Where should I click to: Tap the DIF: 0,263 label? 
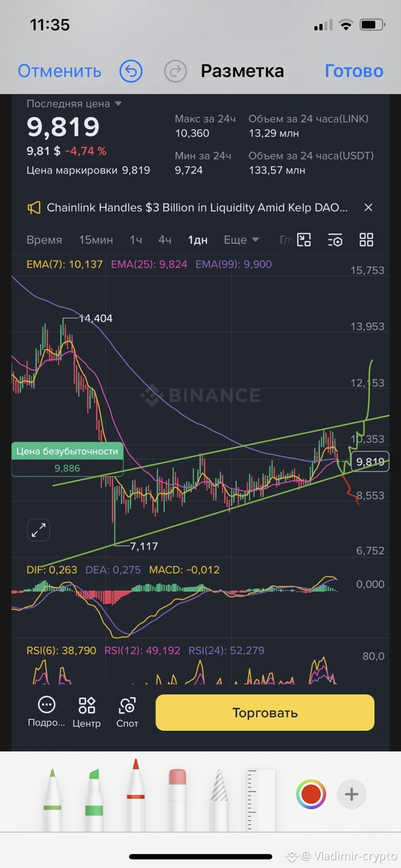[52, 570]
